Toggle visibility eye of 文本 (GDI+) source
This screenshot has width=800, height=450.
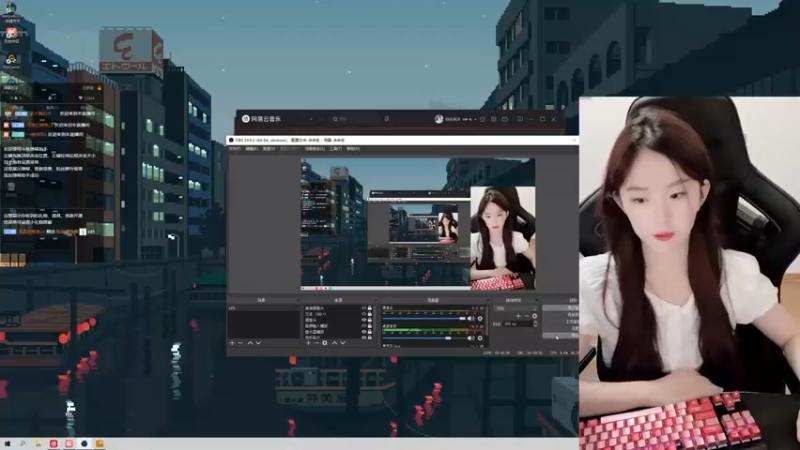pyautogui.click(x=364, y=314)
